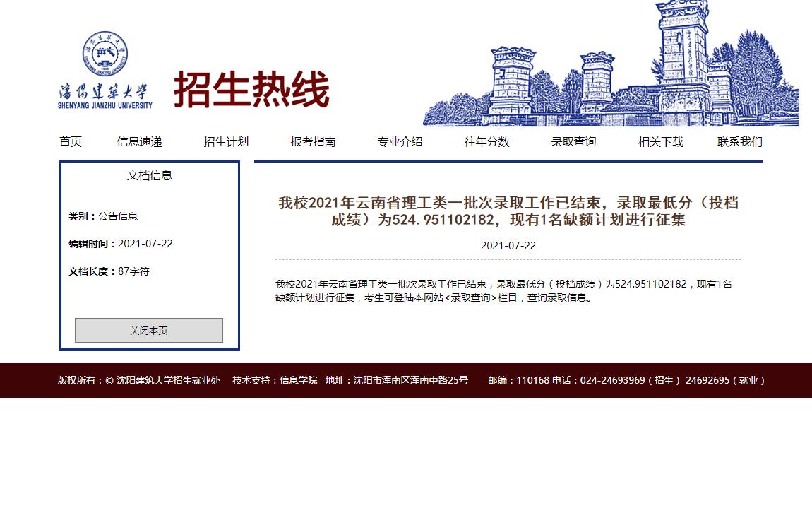Click the campus gate illustration banner
This screenshot has width=812, height=530.
tap(611, 63)
